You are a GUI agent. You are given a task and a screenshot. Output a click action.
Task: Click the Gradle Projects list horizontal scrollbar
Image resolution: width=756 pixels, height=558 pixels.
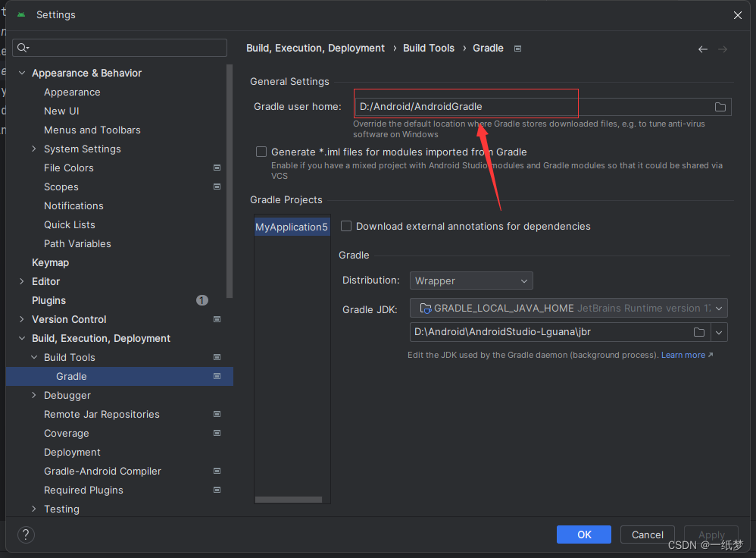[x=289, y=500]
